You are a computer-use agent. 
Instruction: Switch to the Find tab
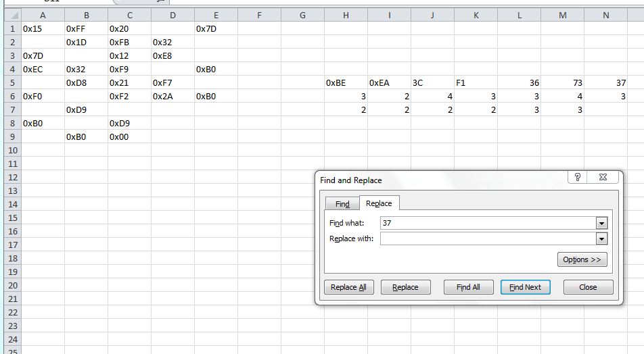pyautogui.click(x=342, y=204)
